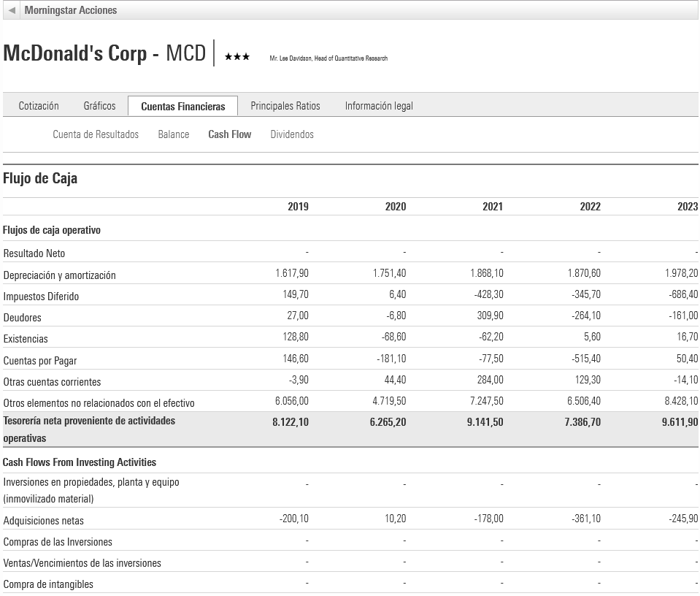This screenshot has width=700, height=596.
Task: Select the Cash Flow sub-tab
Action: (230, 134)
